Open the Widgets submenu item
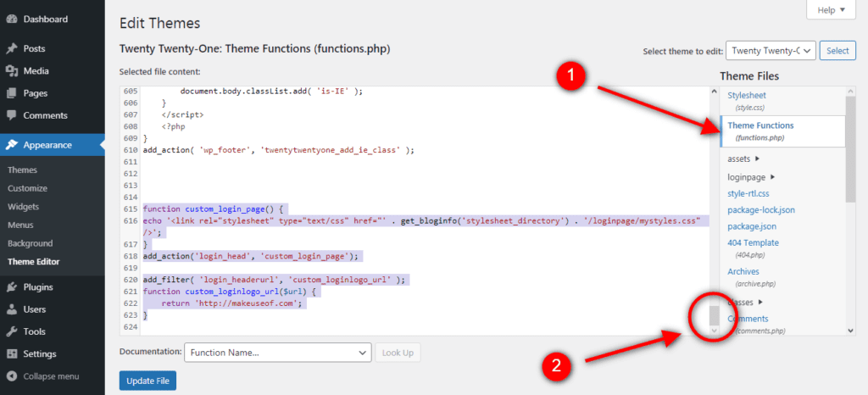This screenshot has width=868, height=395. (x=23, y=206)
